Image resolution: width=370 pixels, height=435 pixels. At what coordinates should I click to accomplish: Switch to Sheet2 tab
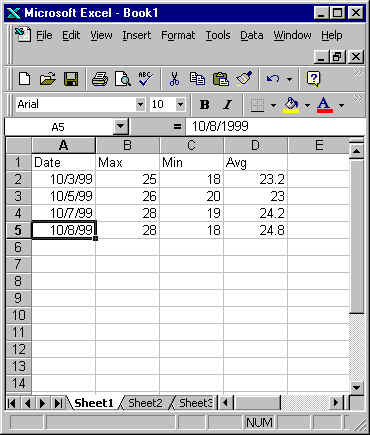[x=145, y=403]
